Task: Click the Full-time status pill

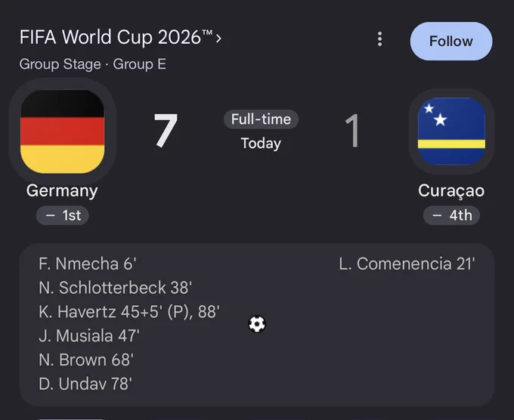Action: click(261, 119)
